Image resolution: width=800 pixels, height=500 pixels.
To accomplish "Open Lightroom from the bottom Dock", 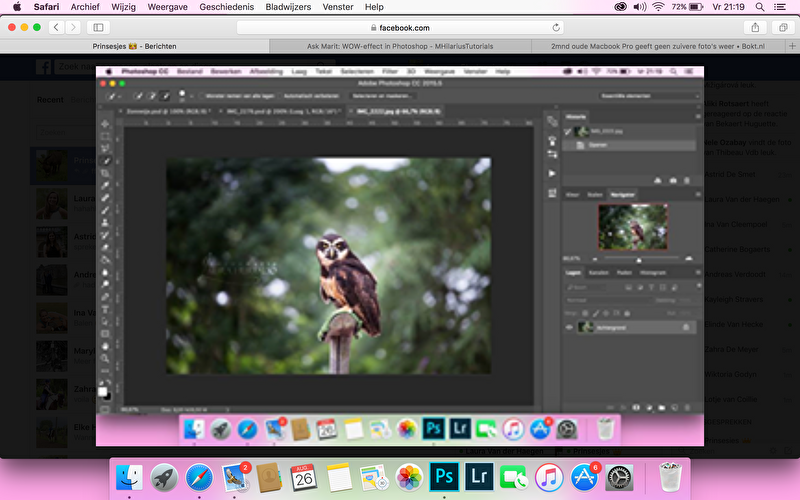I will [478, 477].
